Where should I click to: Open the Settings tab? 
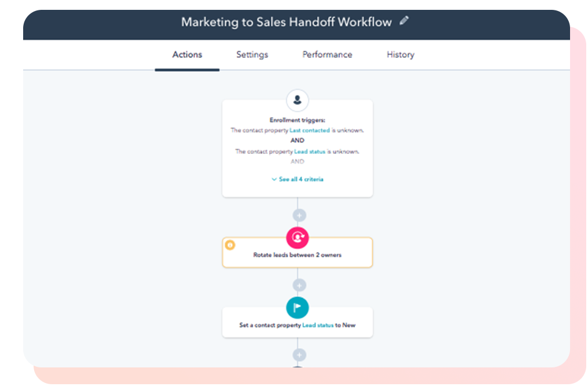[252, 55]
